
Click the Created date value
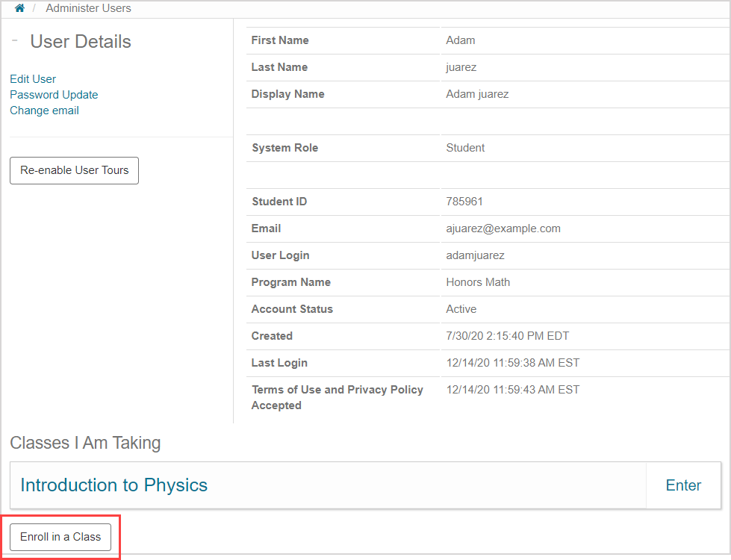tap(507, 336)
